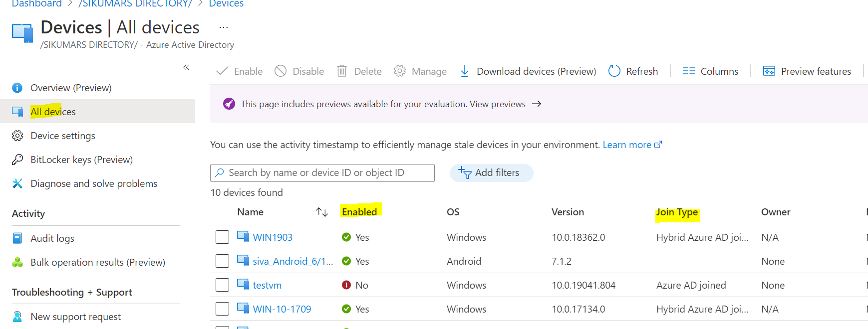Click the Overview info icon

(17, 88)
